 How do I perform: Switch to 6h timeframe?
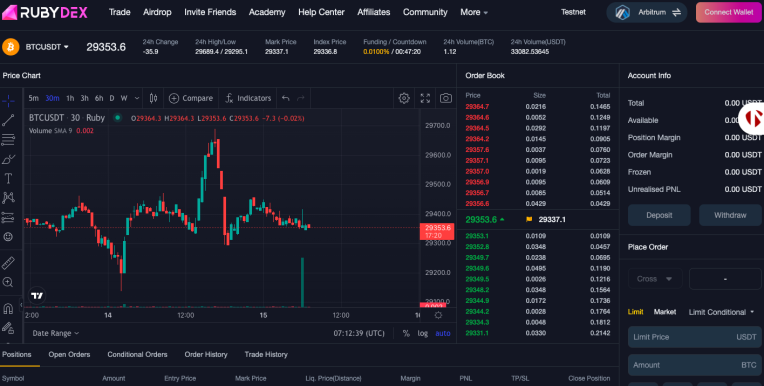(x=99, y=98)
